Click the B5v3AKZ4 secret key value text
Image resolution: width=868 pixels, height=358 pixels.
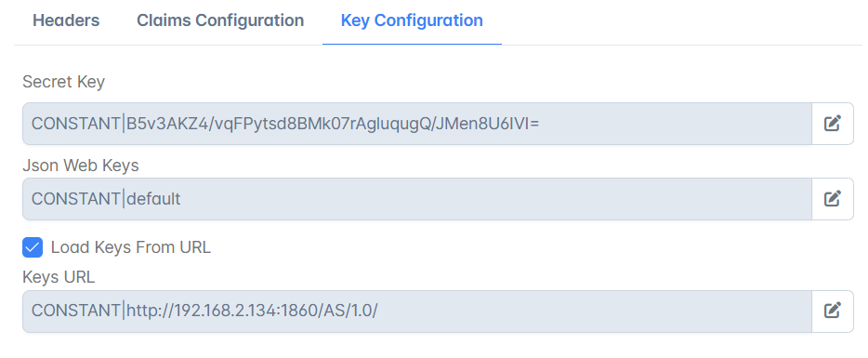coord(333,124)
